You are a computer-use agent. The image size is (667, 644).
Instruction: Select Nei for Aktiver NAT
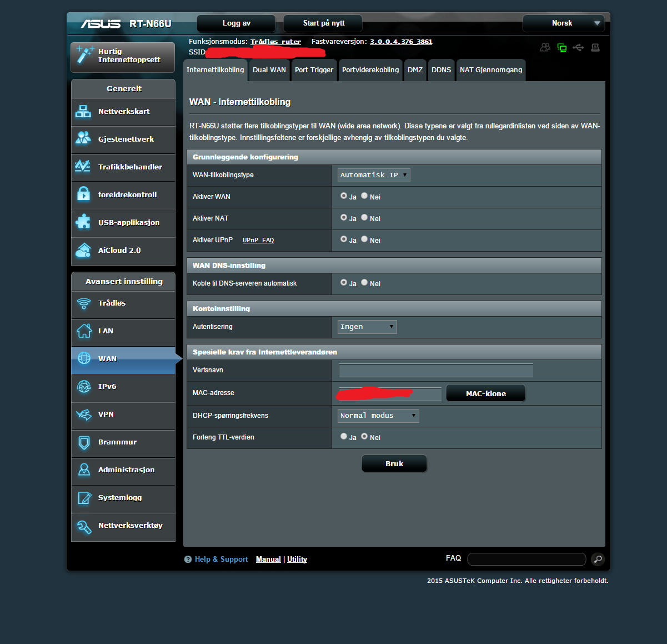[x=364, y=218]
